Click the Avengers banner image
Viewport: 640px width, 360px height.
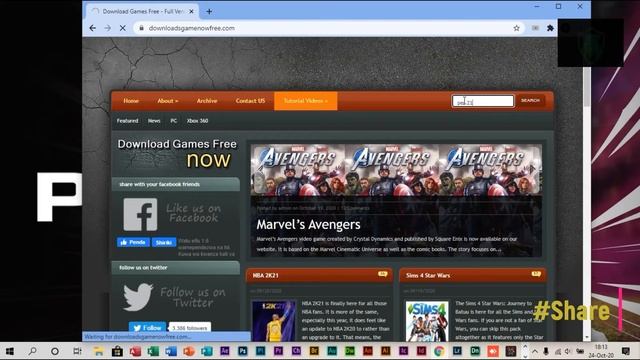[x=396, y=169]
